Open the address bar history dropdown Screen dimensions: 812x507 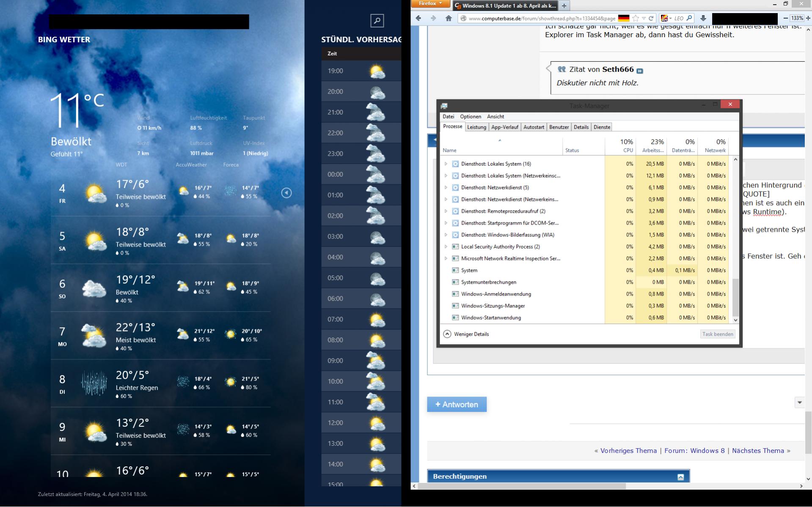click(x=644, y=18)
